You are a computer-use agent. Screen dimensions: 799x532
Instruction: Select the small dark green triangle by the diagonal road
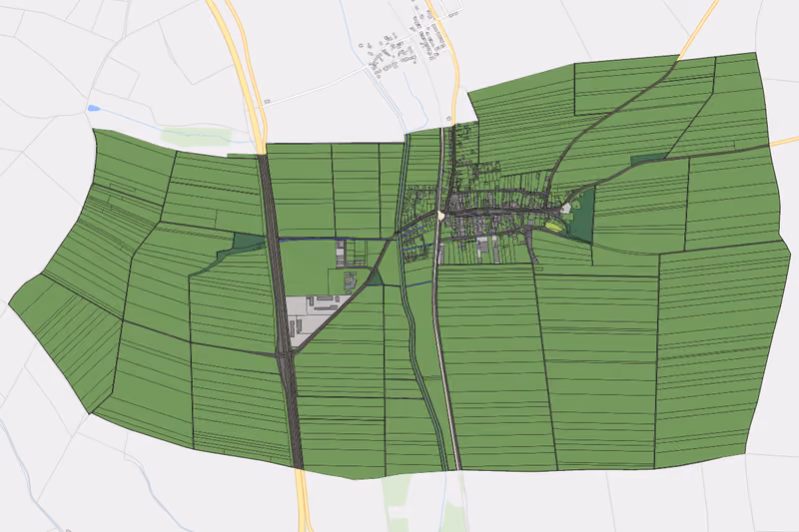click(376, 278)
